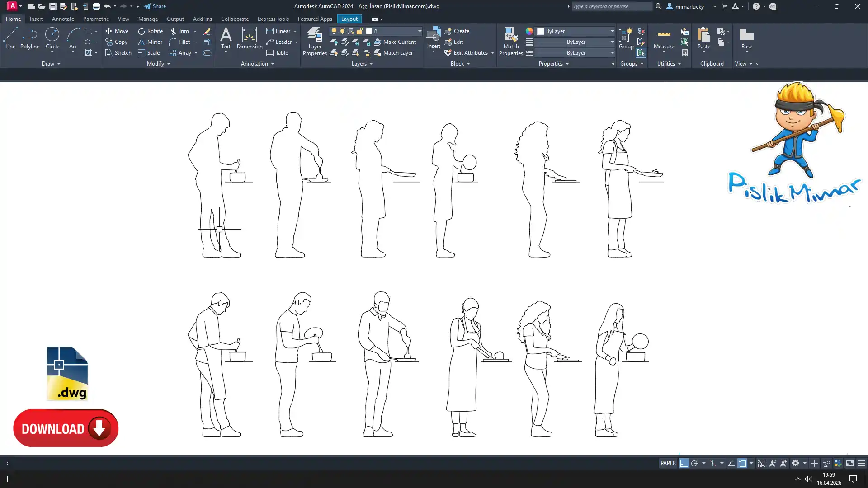This screenshot has height=488, width=868.
Task: Open Layer Properties manager
Action: click(315, 41)
